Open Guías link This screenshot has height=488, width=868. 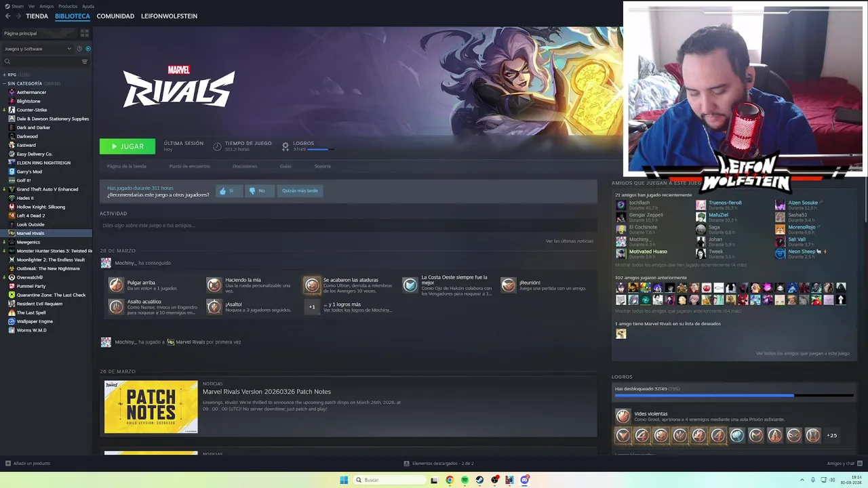pyautogui.click(x=285, y=166)
